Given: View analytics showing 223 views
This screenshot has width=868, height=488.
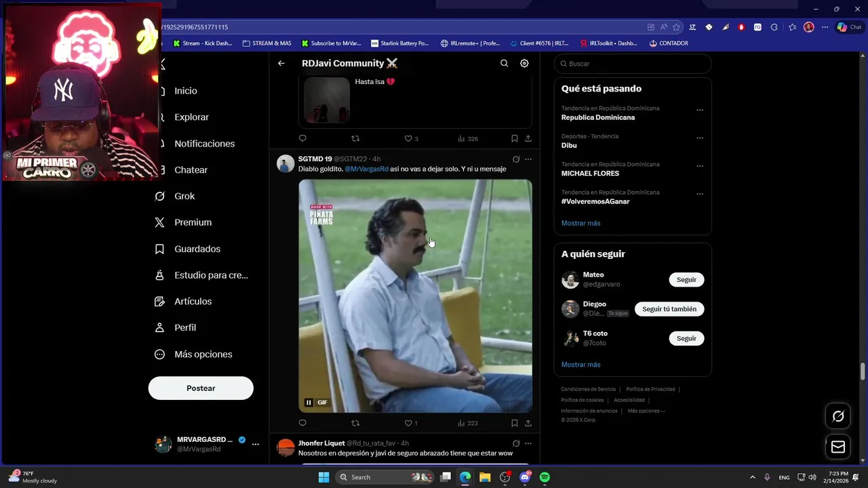Looking at the screenshot, I should 467,423.
